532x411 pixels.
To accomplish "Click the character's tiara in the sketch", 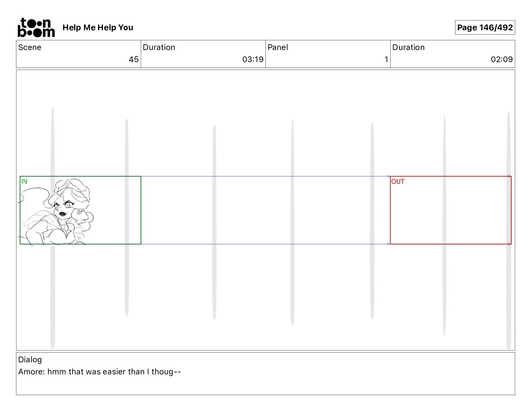I will coord(67,184).
